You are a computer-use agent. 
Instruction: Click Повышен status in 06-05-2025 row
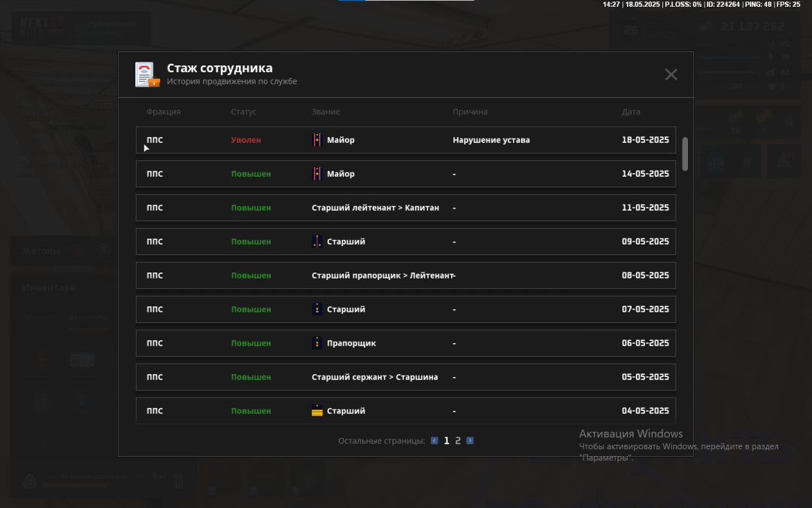[x=251, y=343]
